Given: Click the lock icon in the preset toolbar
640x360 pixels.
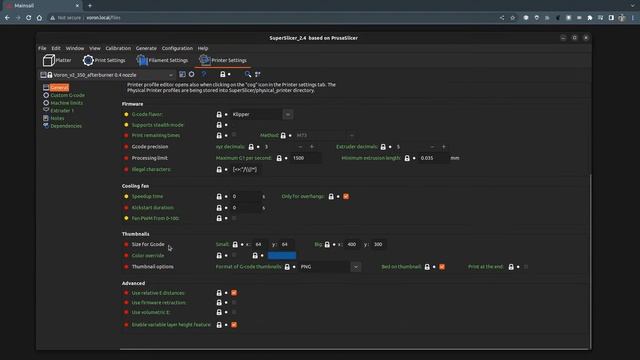Looking at the screenshot, I should (x=222, y=74).
